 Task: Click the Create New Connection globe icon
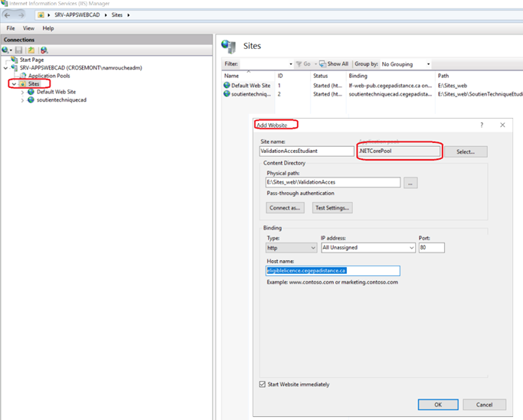[x=6, y=50]
